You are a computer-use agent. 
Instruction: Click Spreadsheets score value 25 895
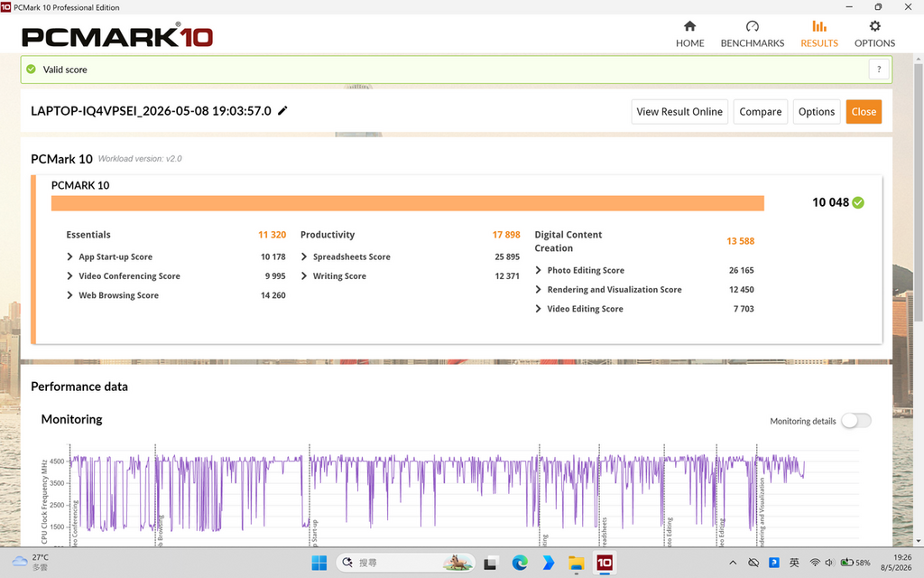[x=507, y=256]
